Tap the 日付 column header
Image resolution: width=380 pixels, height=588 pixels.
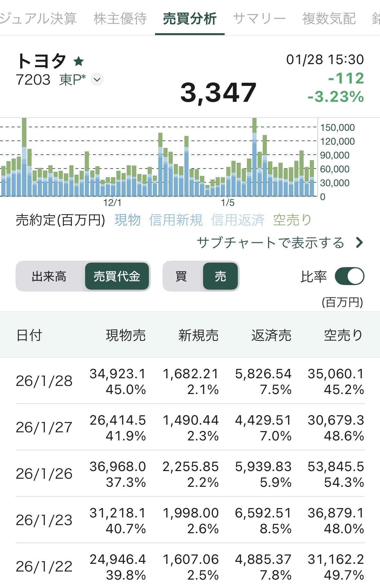[x=29, y=335]
